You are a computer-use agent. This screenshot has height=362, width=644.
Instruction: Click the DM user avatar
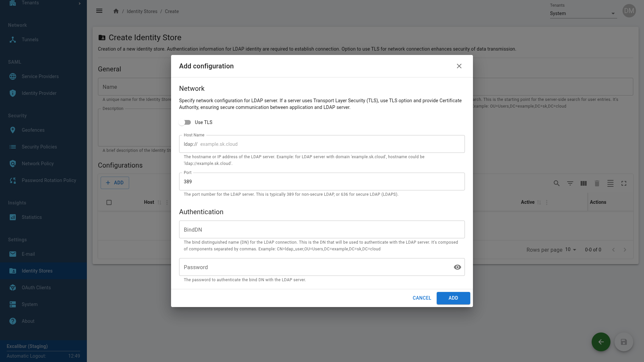pos(629,11)
